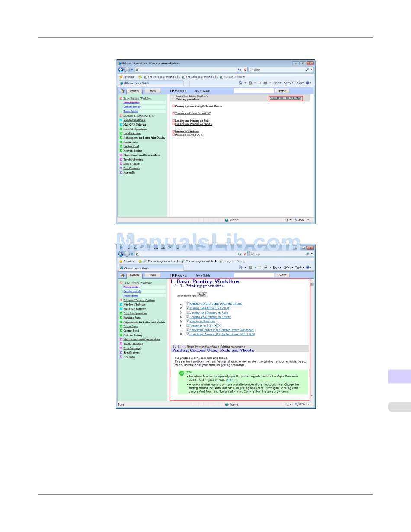Click Add to Favorites Bar icon, upper window
Viewport: 411px width, 532px height.
140,77
